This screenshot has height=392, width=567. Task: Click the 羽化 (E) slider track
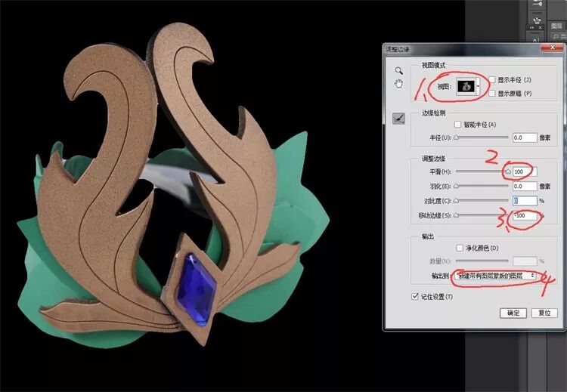482,186
